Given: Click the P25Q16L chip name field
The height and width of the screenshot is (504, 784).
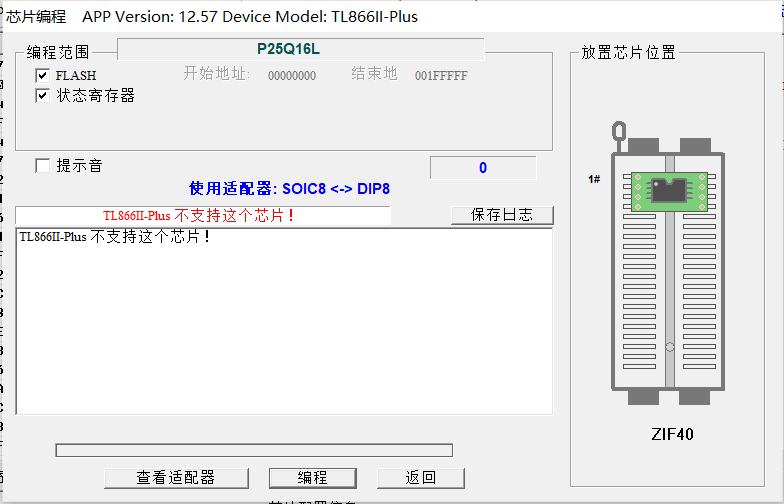Looking at the screenshot, I should point(300,49).
